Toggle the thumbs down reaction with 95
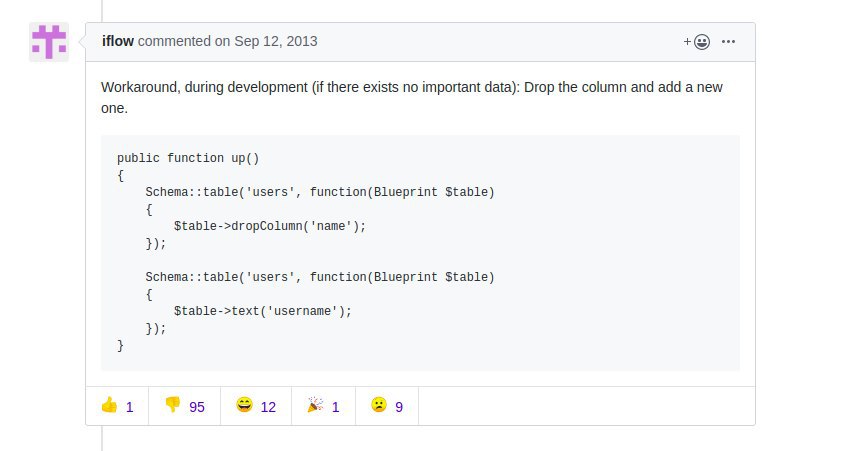Viewport: 848px width, 451px height. click(x=184, y=406)
